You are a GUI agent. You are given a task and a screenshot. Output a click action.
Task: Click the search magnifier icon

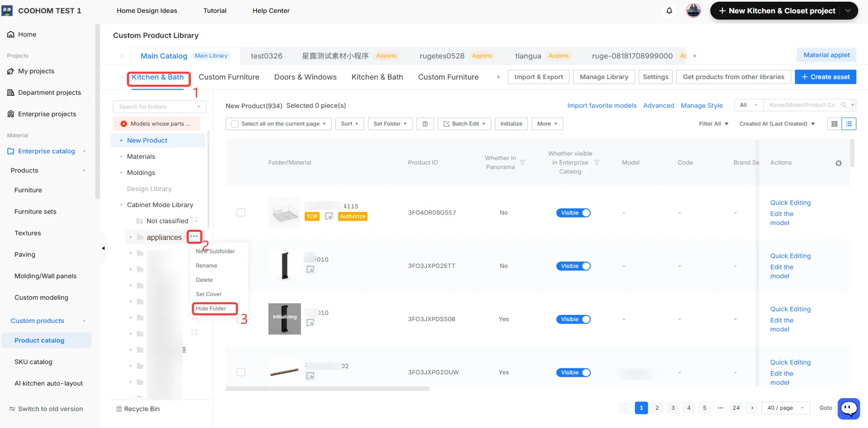coord(843,105)
